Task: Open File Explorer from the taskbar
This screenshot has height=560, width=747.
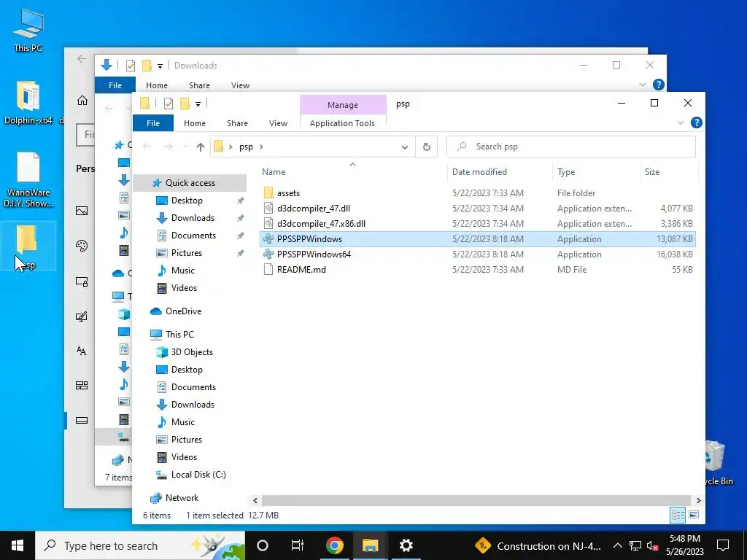Action: (370, 545)
